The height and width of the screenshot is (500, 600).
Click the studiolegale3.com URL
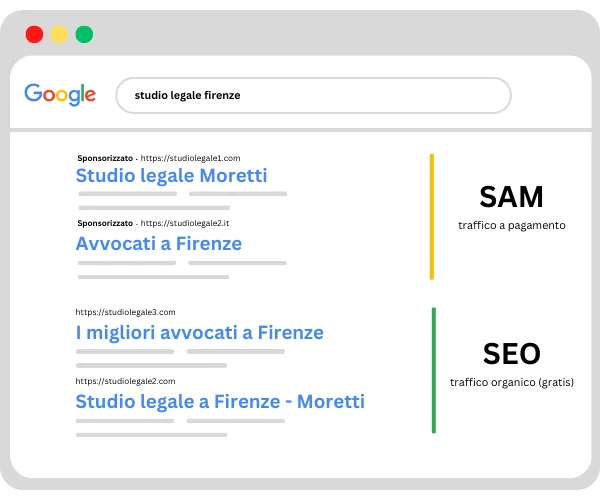125,312
